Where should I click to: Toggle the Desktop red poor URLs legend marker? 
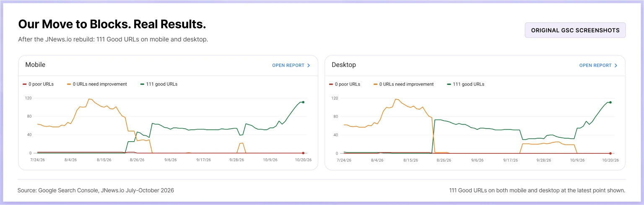pos(331,84)
